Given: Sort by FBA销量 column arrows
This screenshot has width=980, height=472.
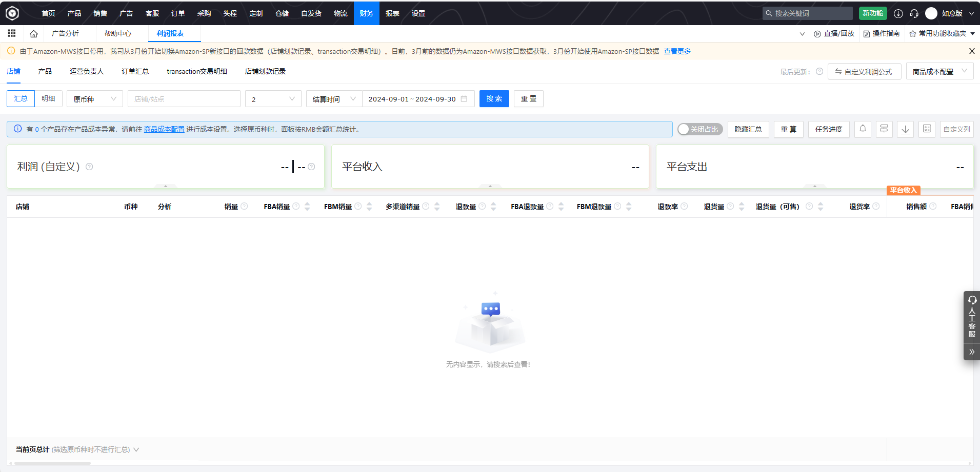Looking at the screenshot, I should 307,207.
